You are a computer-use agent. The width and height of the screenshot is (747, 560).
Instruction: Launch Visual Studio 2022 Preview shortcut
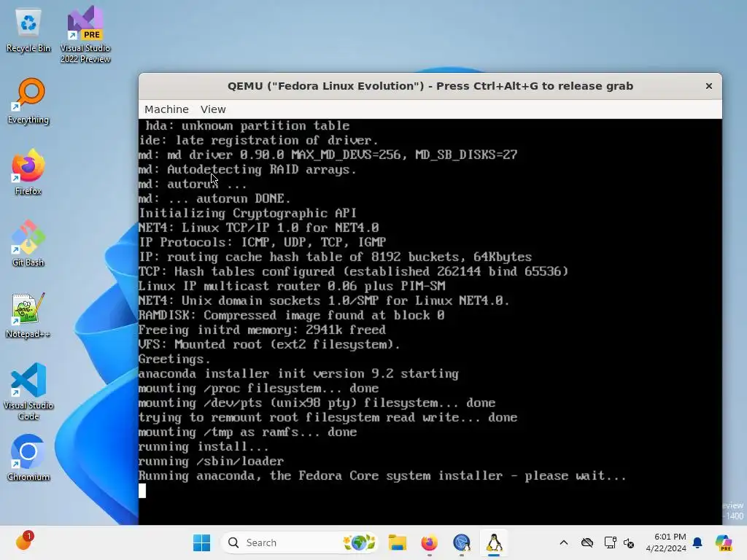tap(85, 34)
